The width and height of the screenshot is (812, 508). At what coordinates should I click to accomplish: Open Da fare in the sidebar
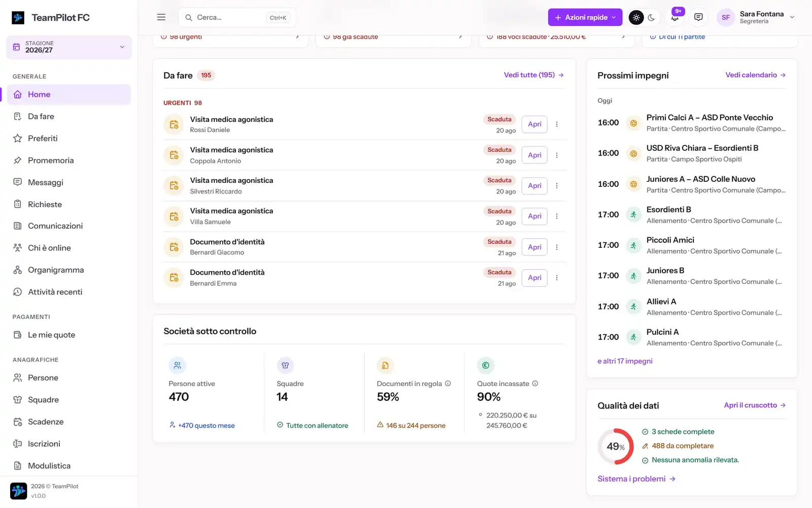point(69,116)
